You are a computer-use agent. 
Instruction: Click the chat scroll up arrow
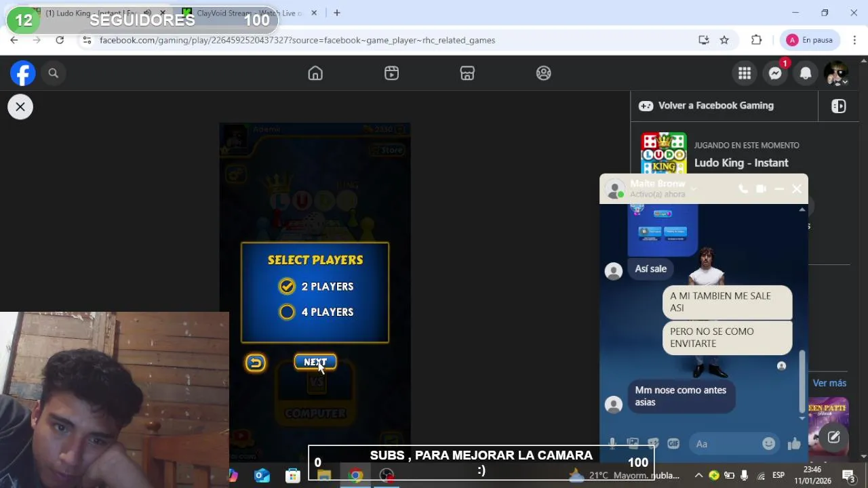[x=802, y=209]
